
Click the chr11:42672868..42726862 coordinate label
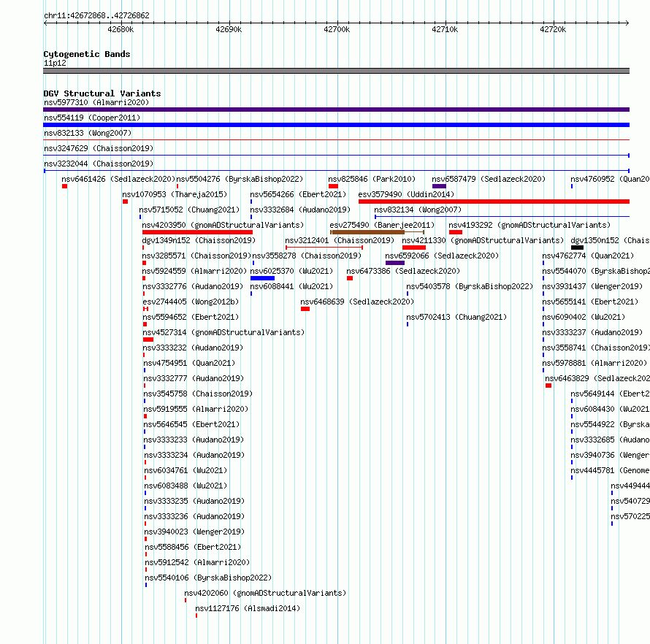coord(96,15)
